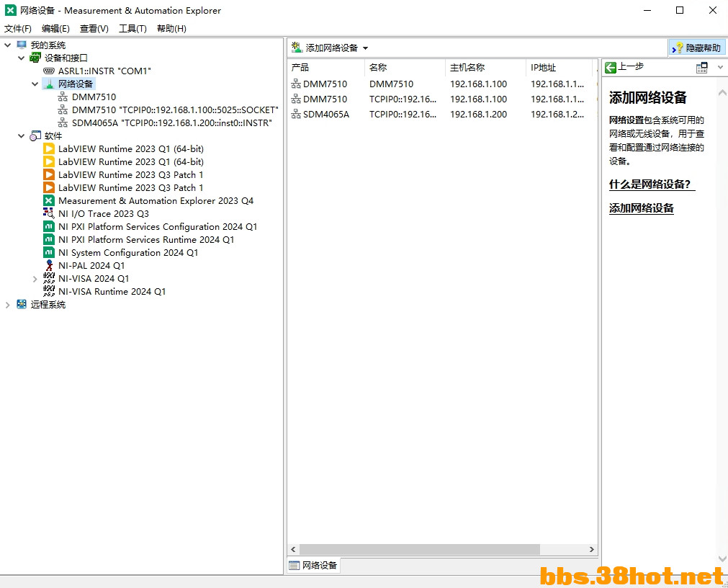Select NI System Configuration 2024 Q1 icon
The image size is (728, 588).
tap(49, 253)
